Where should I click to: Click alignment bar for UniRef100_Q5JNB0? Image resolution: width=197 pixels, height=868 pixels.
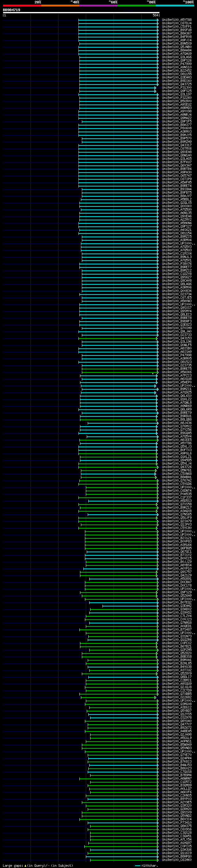pos(118,47)
